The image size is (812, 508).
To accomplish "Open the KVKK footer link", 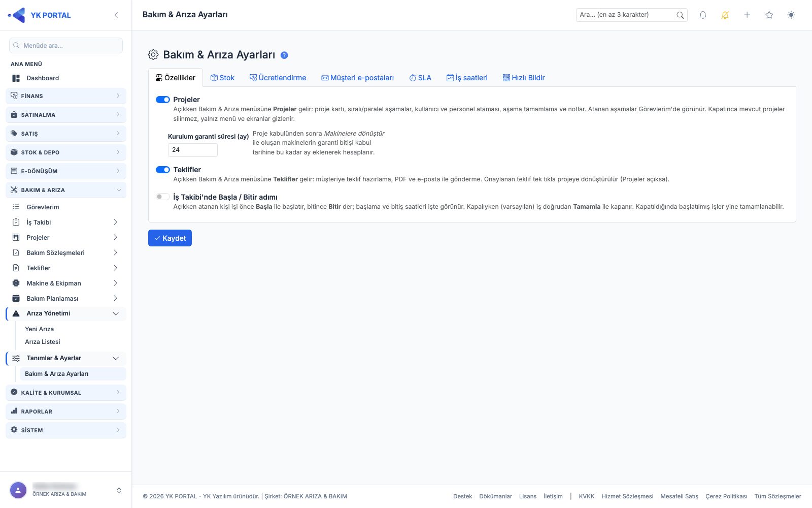I will pos(586,496).
